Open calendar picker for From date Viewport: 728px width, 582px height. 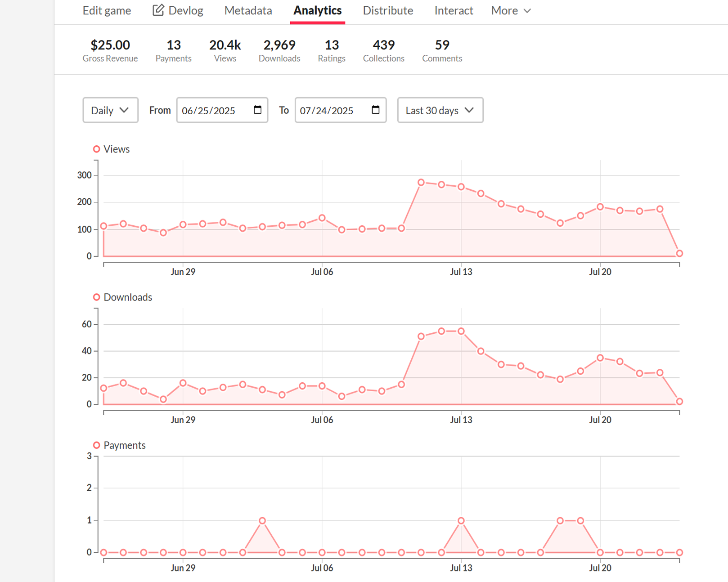257,110
